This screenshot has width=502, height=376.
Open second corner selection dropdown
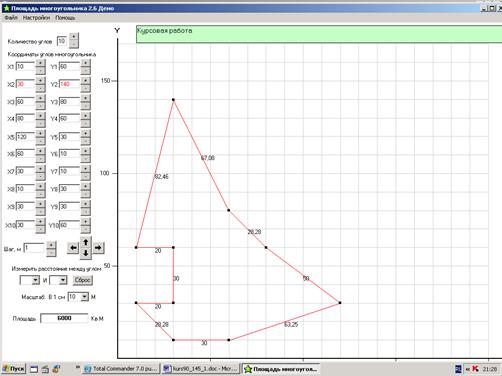pos(63,280)
